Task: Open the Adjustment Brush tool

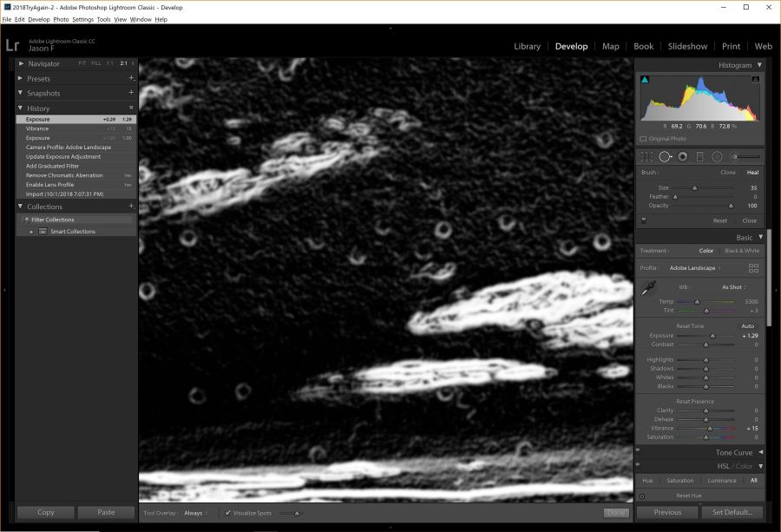Action: [734, 156]
